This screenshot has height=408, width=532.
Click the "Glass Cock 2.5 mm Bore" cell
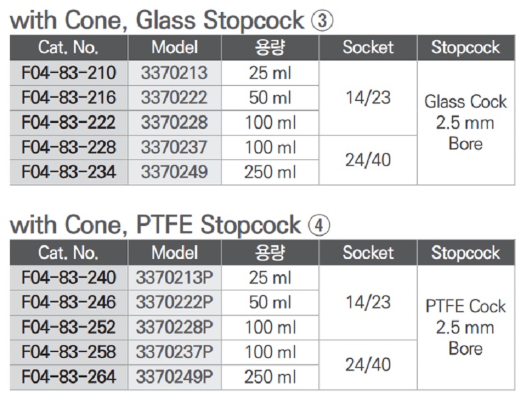point(465,122)
